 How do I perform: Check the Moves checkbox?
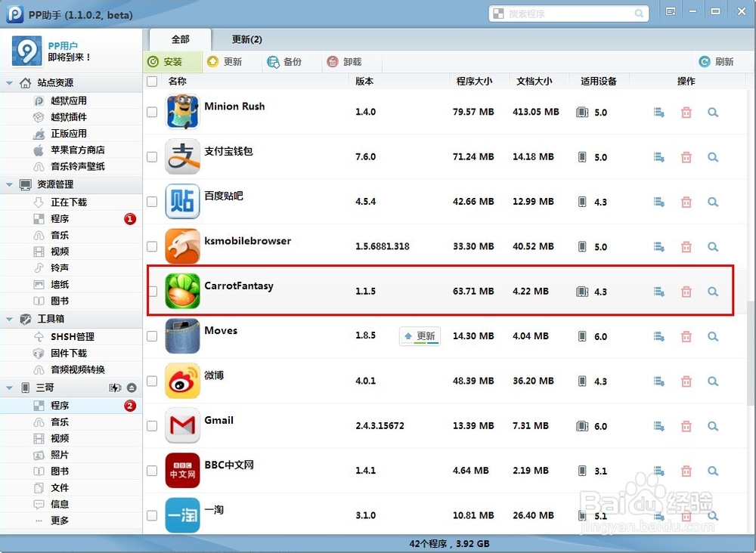[x=152, y=335]
